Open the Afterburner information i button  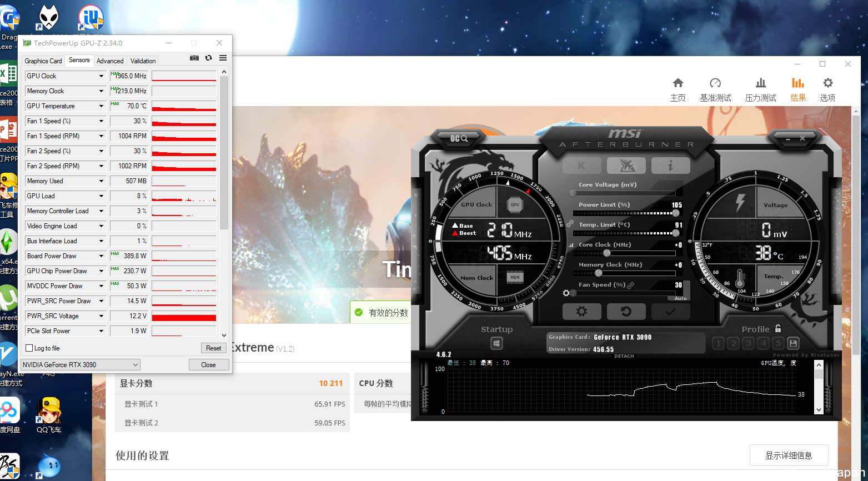click(670, 166)
